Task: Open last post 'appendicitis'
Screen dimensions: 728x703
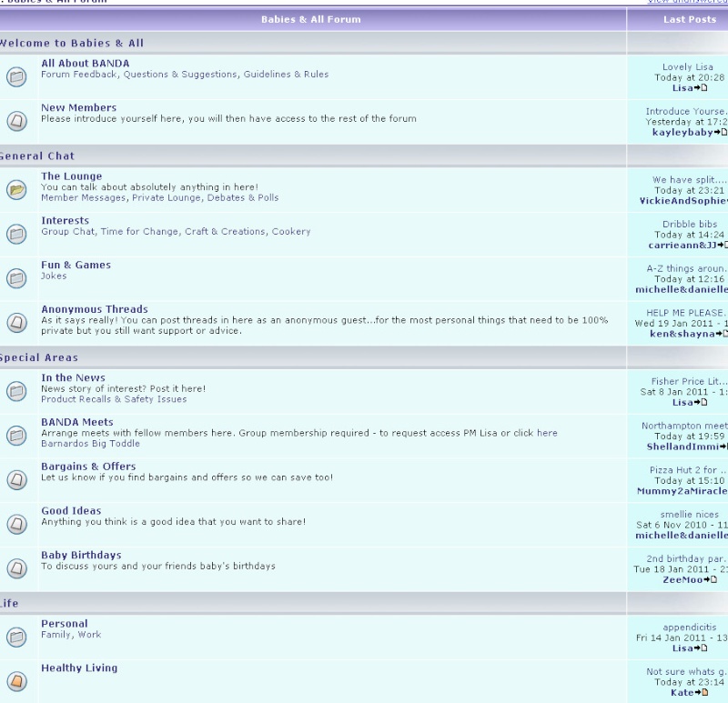Action: coord(690,628)
